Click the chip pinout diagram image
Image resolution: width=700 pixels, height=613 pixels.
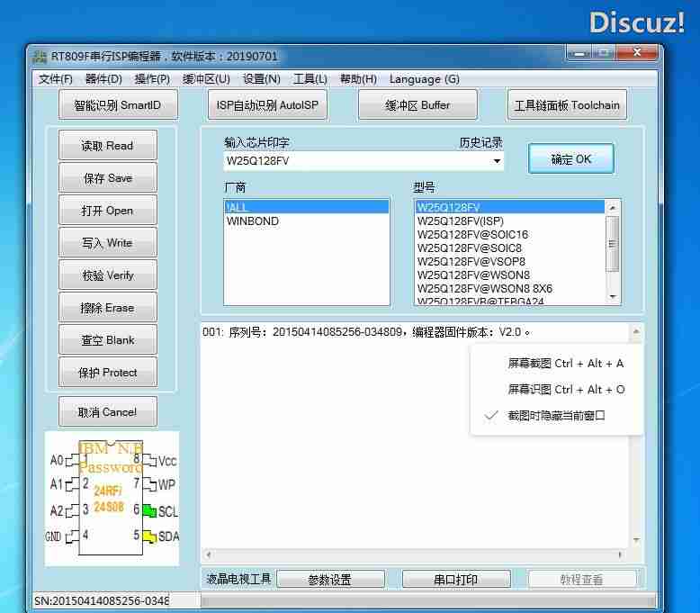[112, 498]
